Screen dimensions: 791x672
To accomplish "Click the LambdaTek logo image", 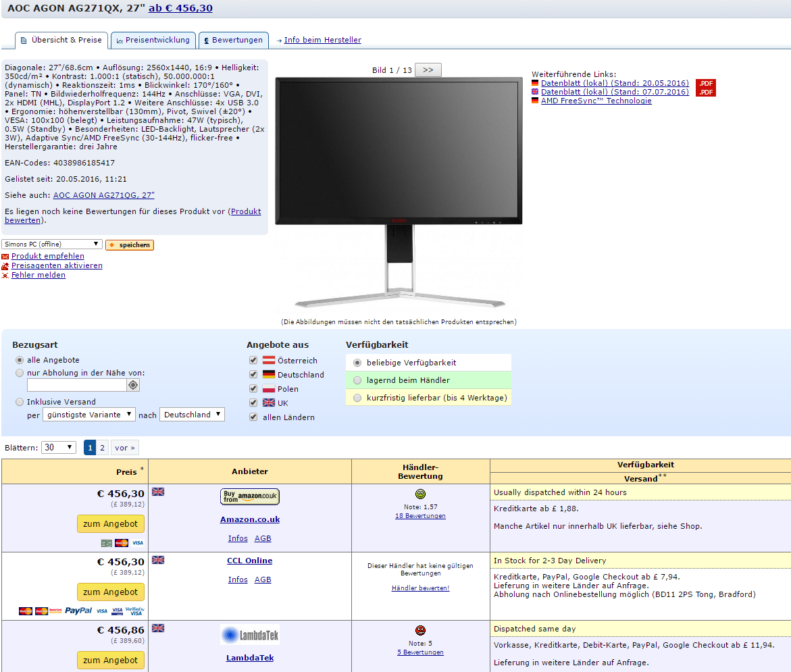I will (250, 635).
